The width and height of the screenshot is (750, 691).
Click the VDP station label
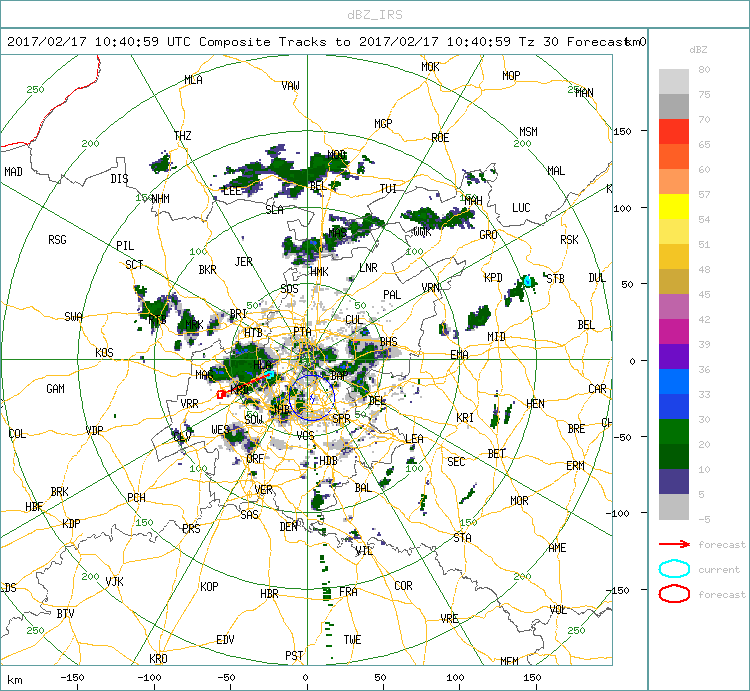click(x=94, y=430)
